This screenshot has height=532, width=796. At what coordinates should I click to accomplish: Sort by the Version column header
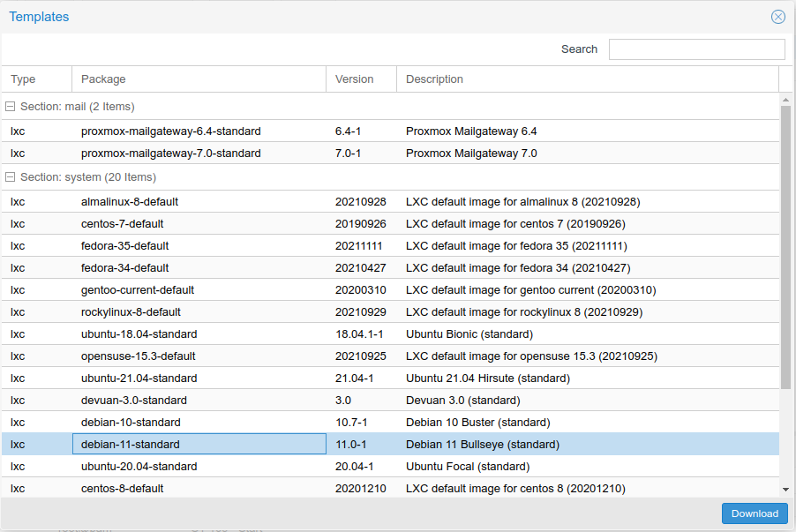tap(361, 79)
